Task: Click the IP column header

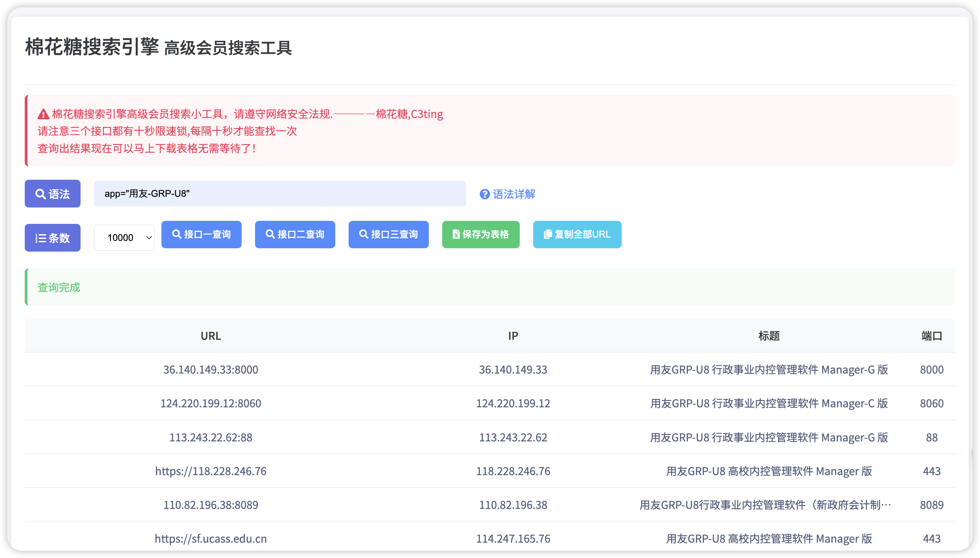Action: click(x=513, y=336)
